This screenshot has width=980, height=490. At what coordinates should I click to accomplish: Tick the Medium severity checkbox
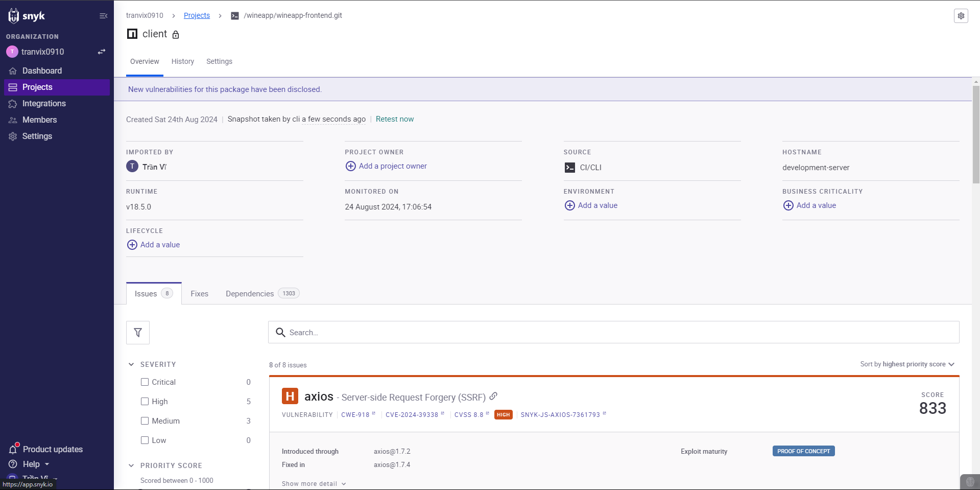(x=145, y=421)
